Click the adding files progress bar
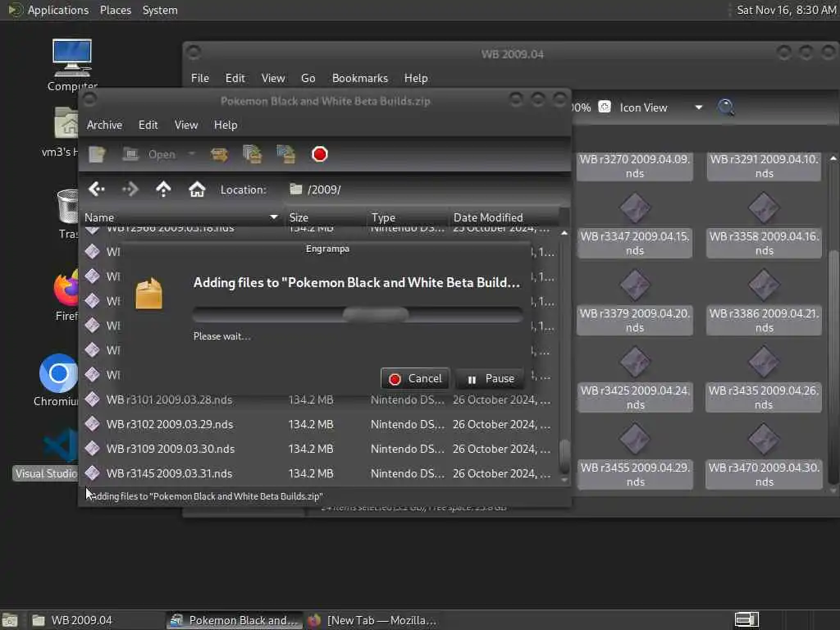840x630 pixels. [358, 314]
